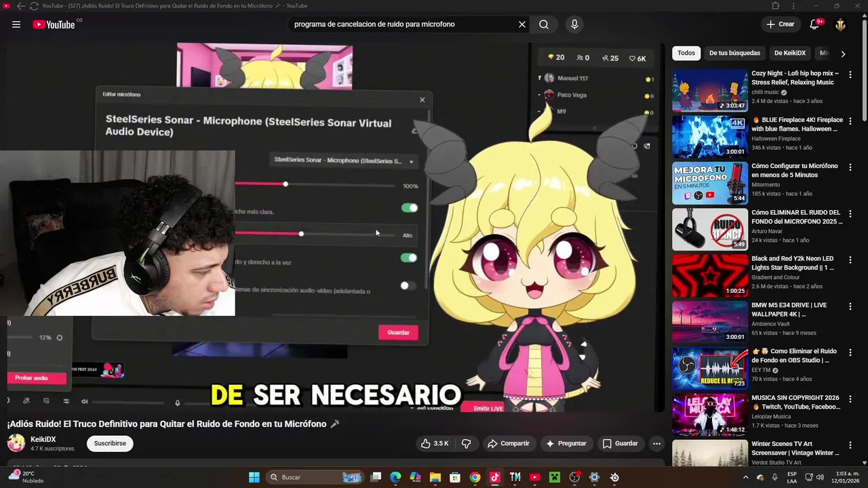Play BMW M5 E34 wallpaper thumbnail
The width and height of the screenshot is (868, 488).
[710, 322]
